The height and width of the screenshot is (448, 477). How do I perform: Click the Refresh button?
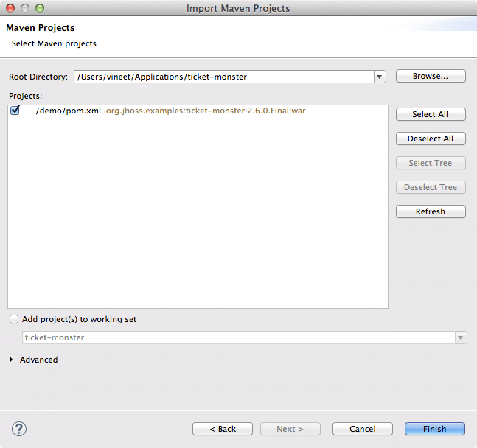[431, 211]
